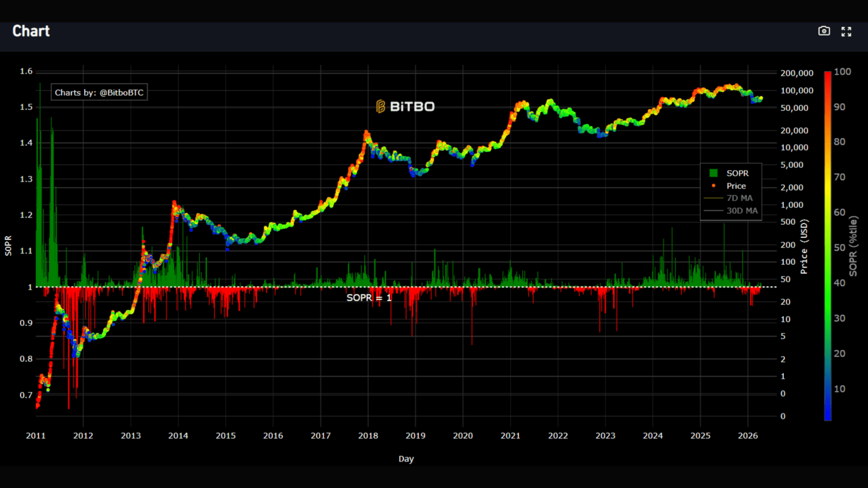Expand the 7D MA legend entry
Image resolution: width=868 pixels, height=488 pixels.
pyautogui.click(x=740, y=198)
